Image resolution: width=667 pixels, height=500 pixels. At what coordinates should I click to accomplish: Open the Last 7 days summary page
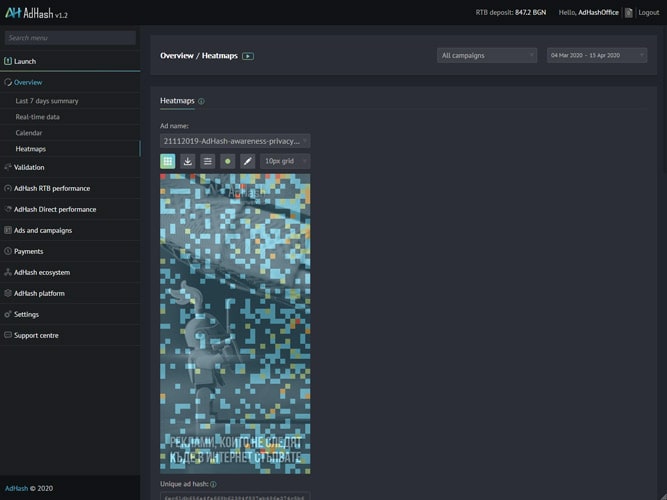(x=47, y=101)
